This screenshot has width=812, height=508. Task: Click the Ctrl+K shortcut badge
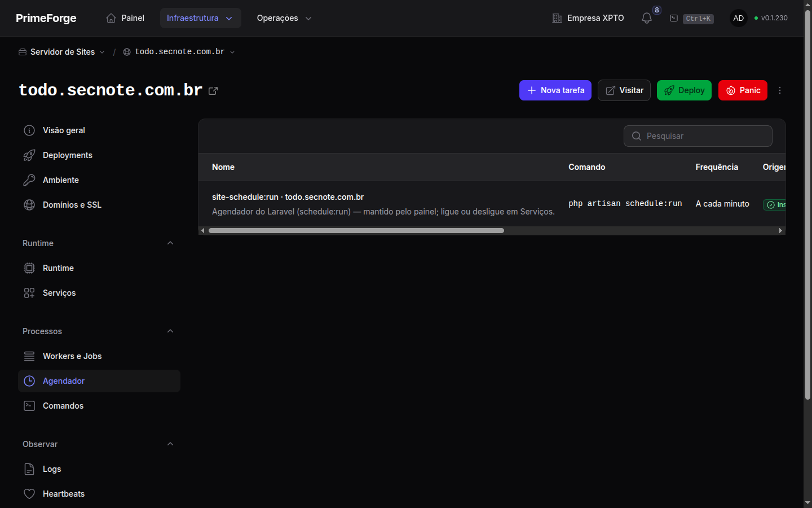coord(698,19)
